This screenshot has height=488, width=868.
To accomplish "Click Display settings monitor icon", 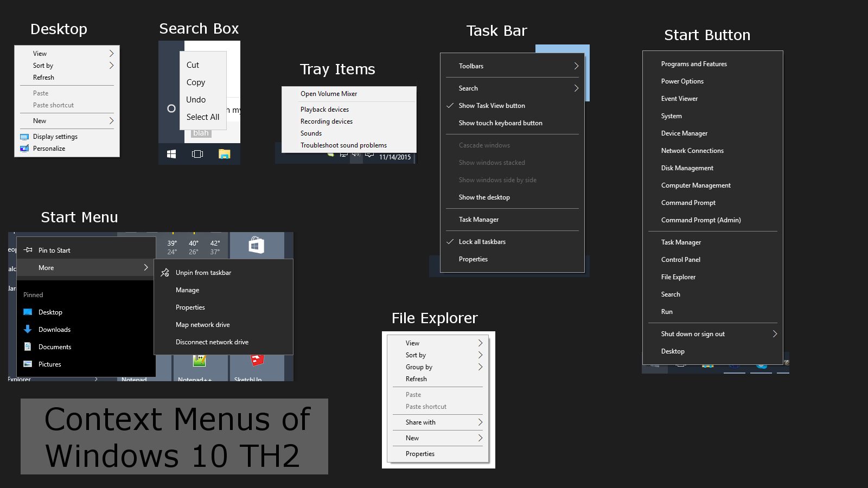I will point(24,137).
